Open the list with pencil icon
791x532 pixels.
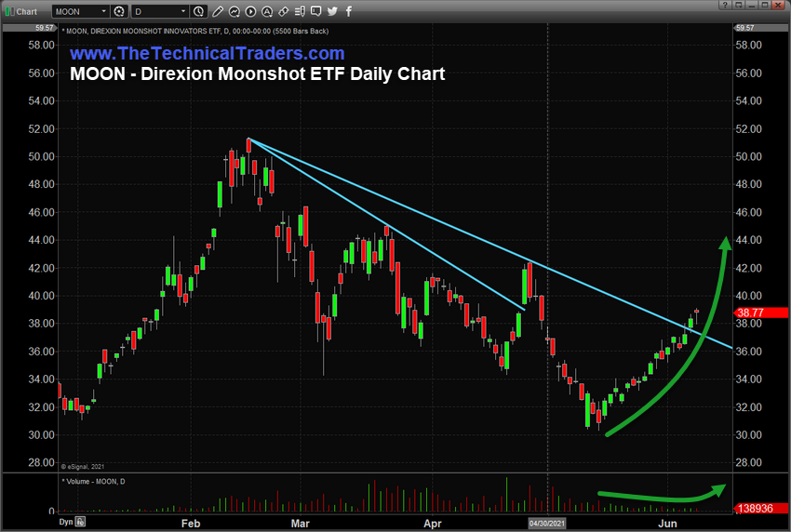pos(300,11)
